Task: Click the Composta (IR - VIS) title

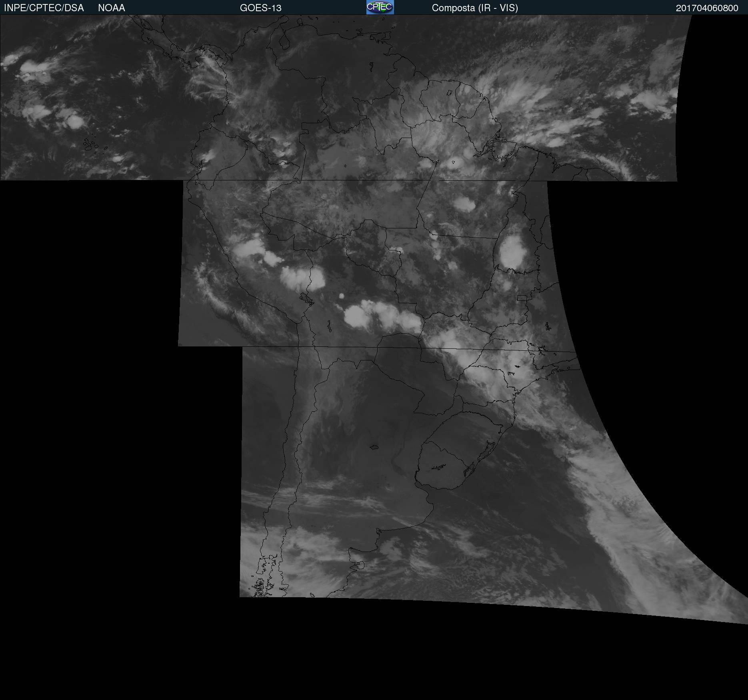Action: (x=475, y=8)
